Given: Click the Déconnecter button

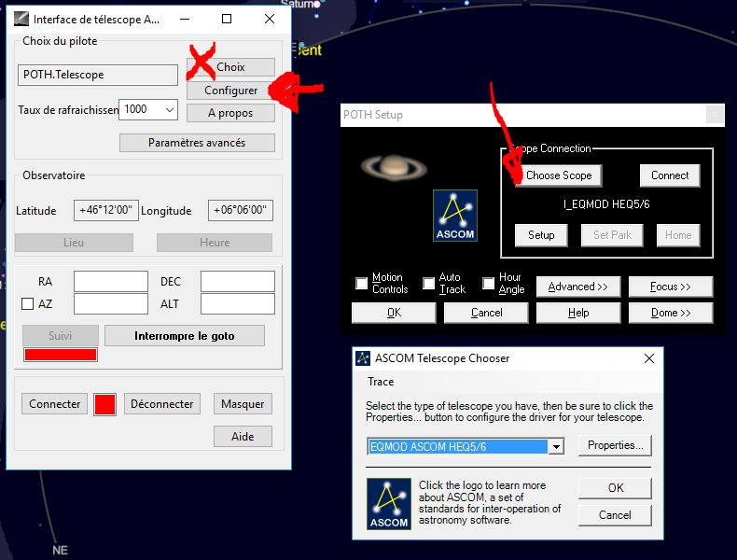Looking at the screenshot, I should coord(162,404).
